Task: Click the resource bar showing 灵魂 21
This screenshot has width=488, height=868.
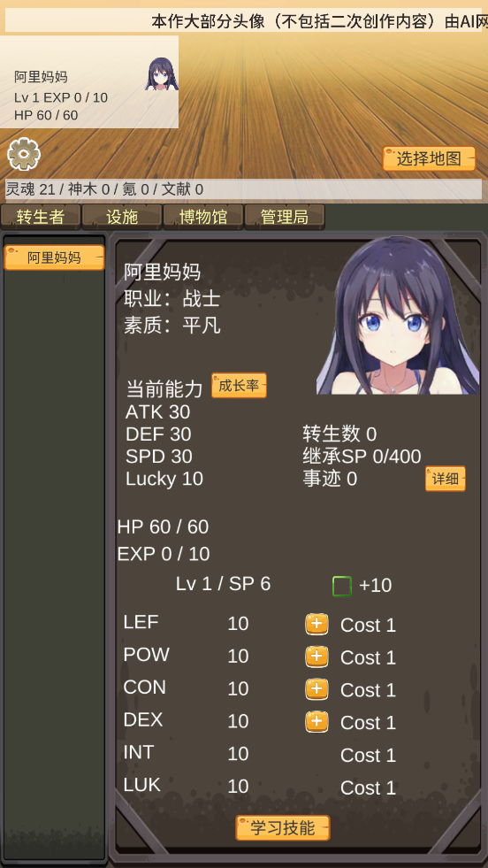Action: [x=243, y=189]
